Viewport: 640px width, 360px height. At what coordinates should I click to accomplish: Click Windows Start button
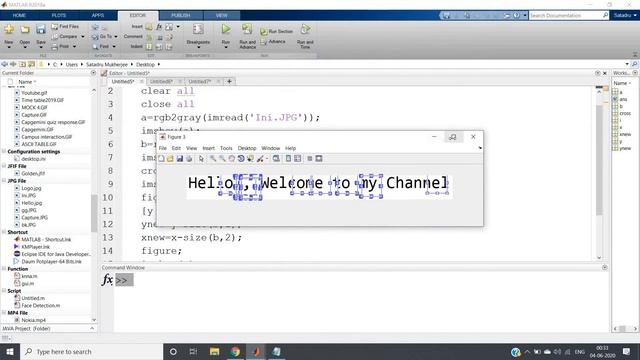10,351
